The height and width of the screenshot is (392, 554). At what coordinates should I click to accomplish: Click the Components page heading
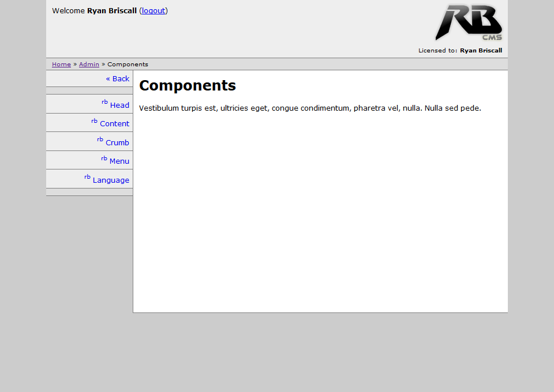(x=188, y=86)
